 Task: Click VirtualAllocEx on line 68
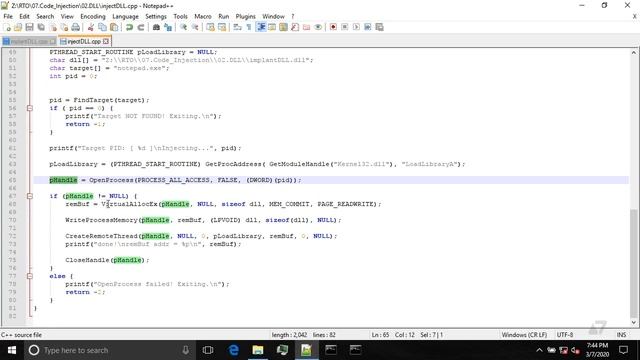pyautogui.click(x=129, y=204)
